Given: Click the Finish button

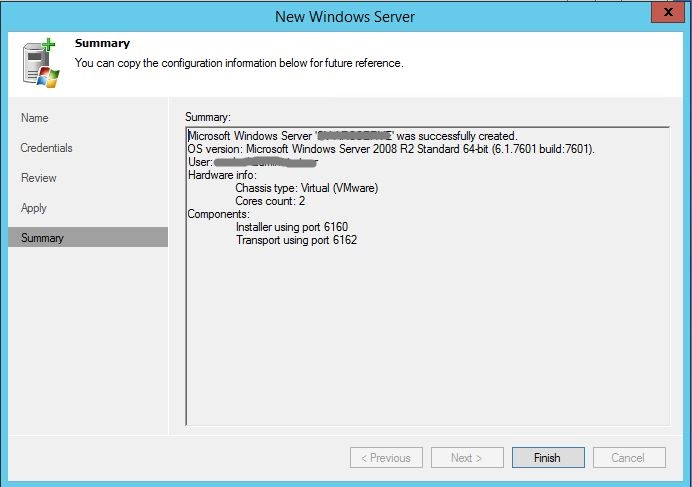Looking at the screenshot, I should 548,457.
